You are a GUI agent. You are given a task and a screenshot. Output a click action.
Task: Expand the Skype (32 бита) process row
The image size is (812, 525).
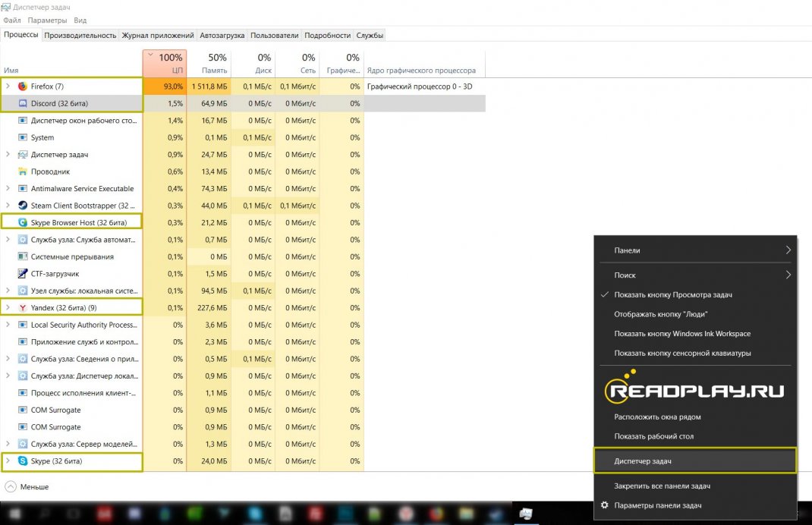click(x=8, y=461)
